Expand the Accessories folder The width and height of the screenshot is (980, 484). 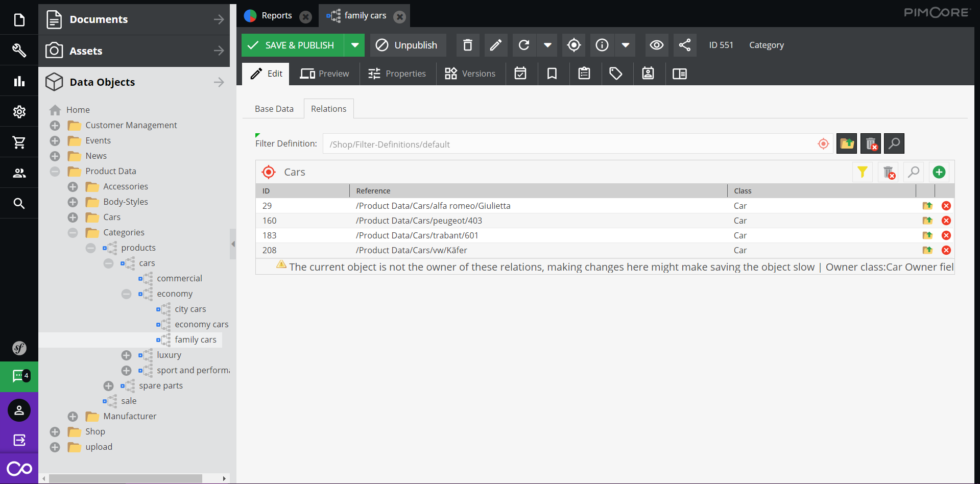point(73,187)
